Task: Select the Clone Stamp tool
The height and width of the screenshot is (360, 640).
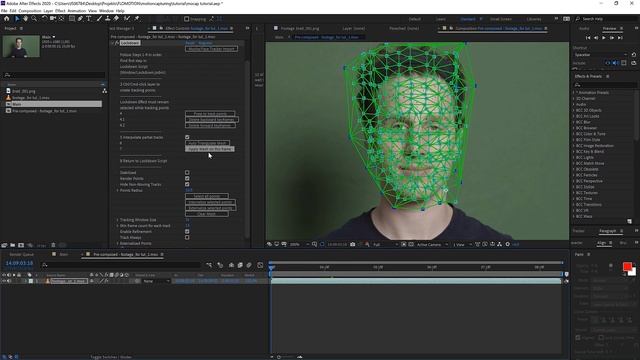Action: coord(108,19)
